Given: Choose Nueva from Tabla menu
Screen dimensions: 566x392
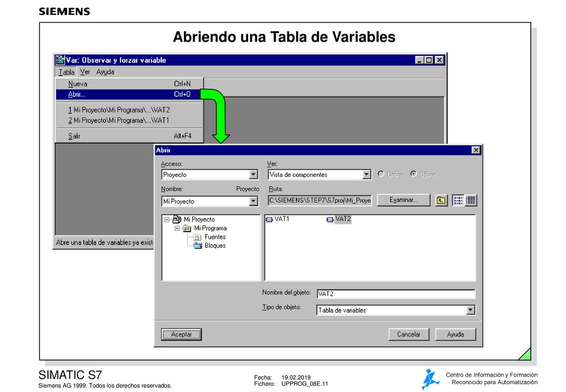Looking at the screenshot, I should pyautogui.click(x=129, y=83).
